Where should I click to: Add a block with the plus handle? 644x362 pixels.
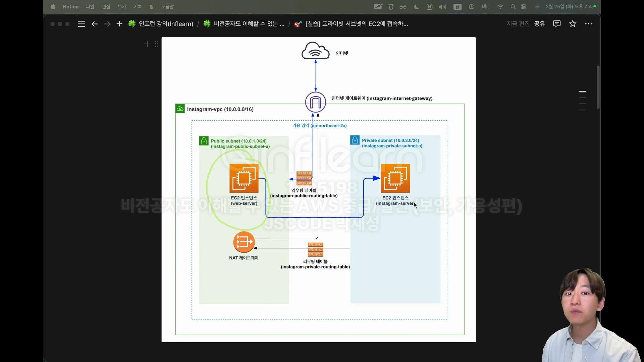(147, 44)
